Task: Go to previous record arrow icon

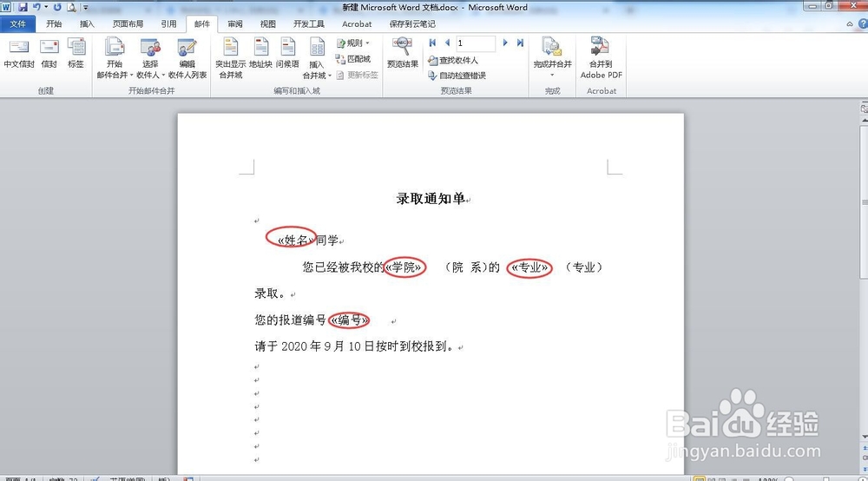Action: (447, 43)
